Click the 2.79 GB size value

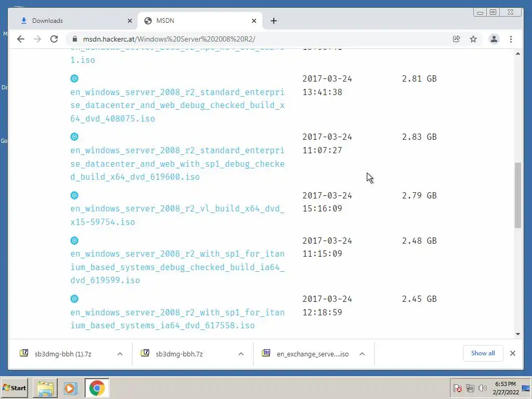(419, 196)
